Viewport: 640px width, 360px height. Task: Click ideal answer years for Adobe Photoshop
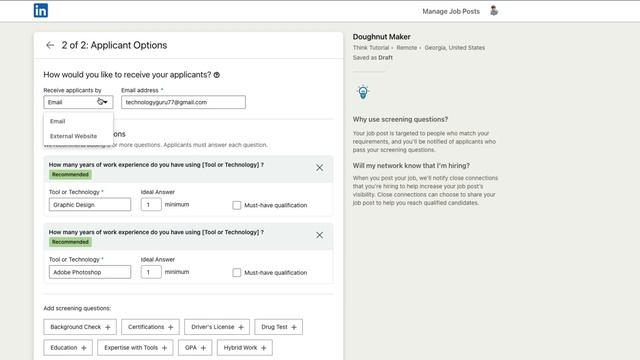(x=151, y=272)
